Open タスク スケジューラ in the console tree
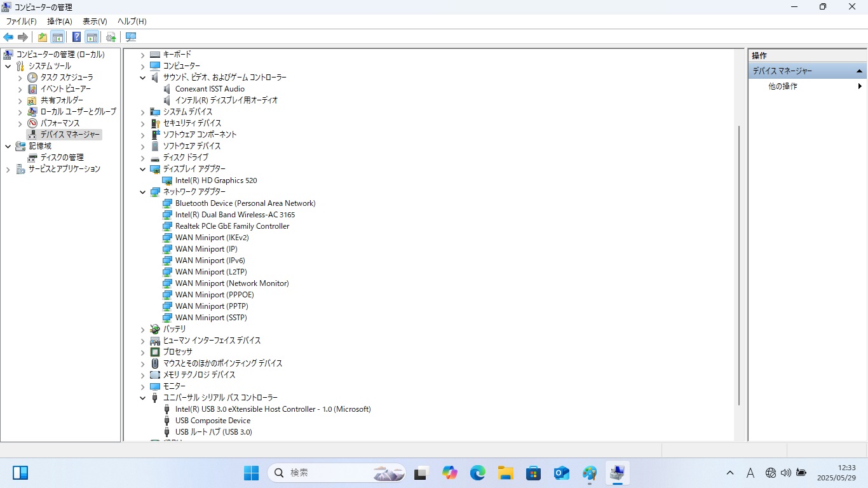Image resolution: width=868 pixels, height=488 pixels. click(67, 78)
